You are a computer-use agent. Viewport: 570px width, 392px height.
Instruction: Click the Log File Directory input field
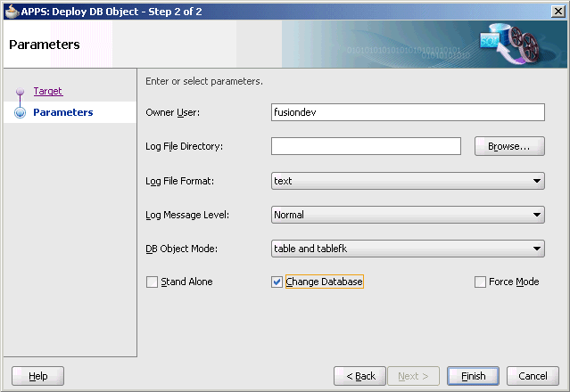tap(366, 146)
